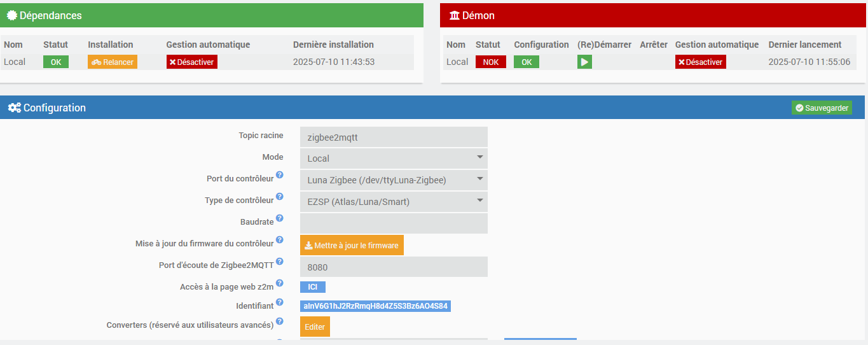Click the Arrêter column header

654,45
